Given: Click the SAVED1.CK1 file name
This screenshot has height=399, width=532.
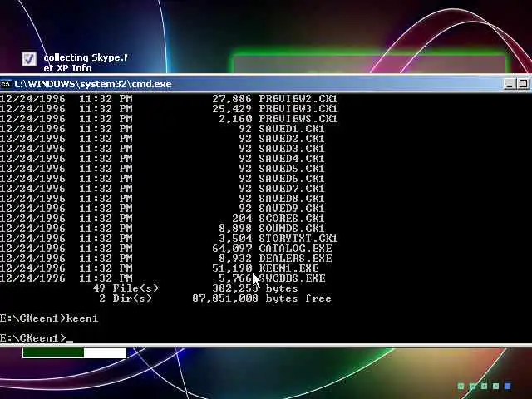Looking at the screenshot, I should coord(292,129).
